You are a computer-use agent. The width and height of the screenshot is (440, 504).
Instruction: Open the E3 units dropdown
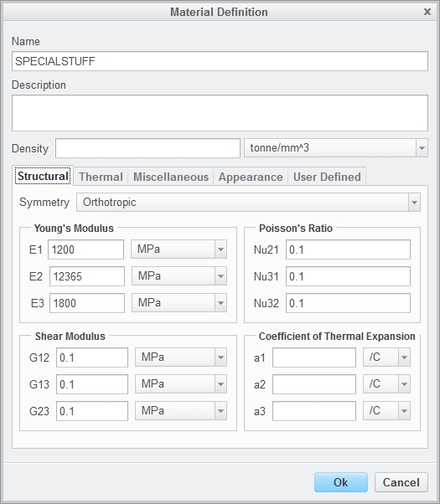(179, 302)
